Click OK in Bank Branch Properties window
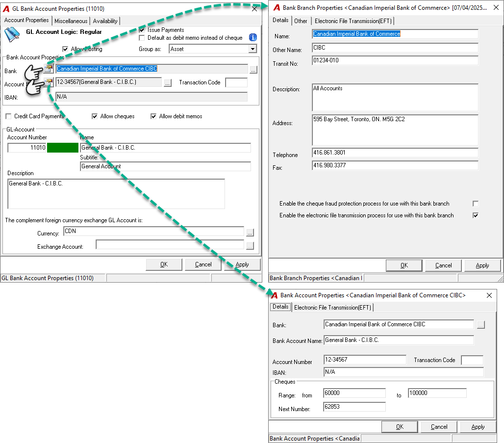 point(404,265)
